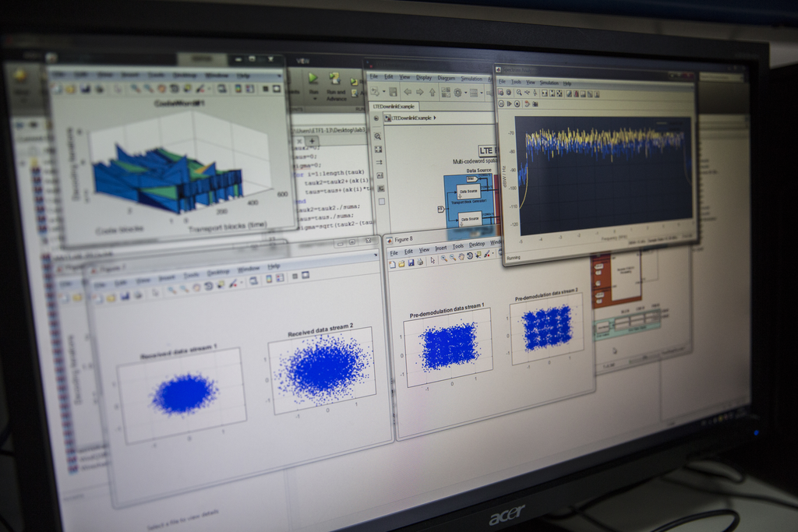Screen dimensions: 798x532
Task: Open the Insert menu in Figure 8
Action: coord(441,248)
